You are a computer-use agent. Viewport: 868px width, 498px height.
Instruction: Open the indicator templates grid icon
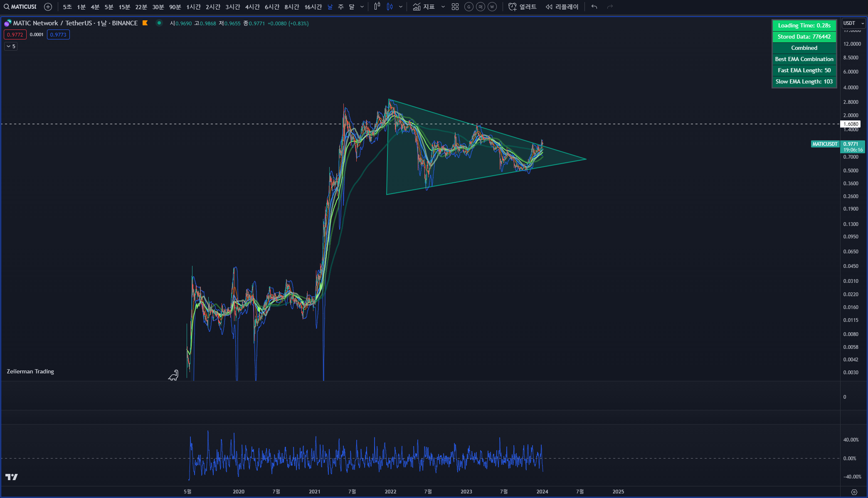tap(455, 7)
